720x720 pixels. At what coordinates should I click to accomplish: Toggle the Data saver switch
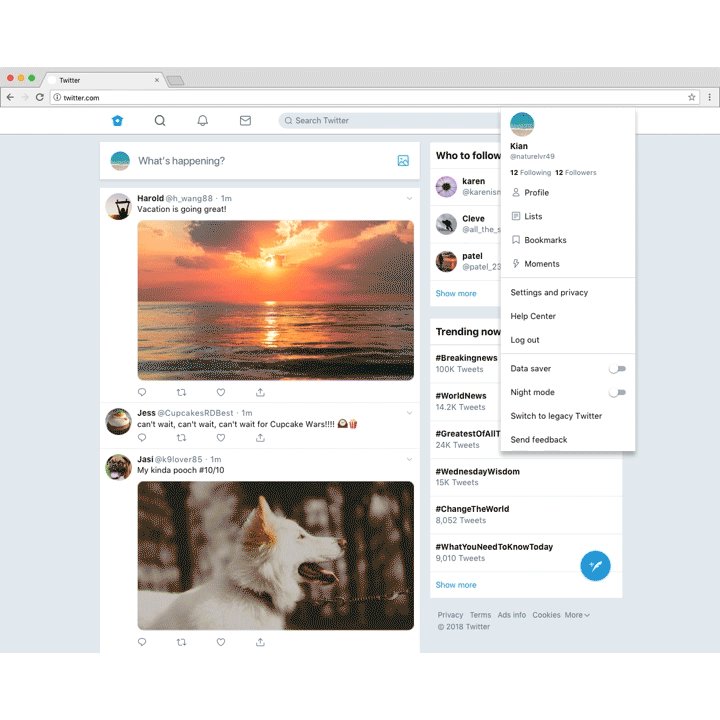coord(617,369)
